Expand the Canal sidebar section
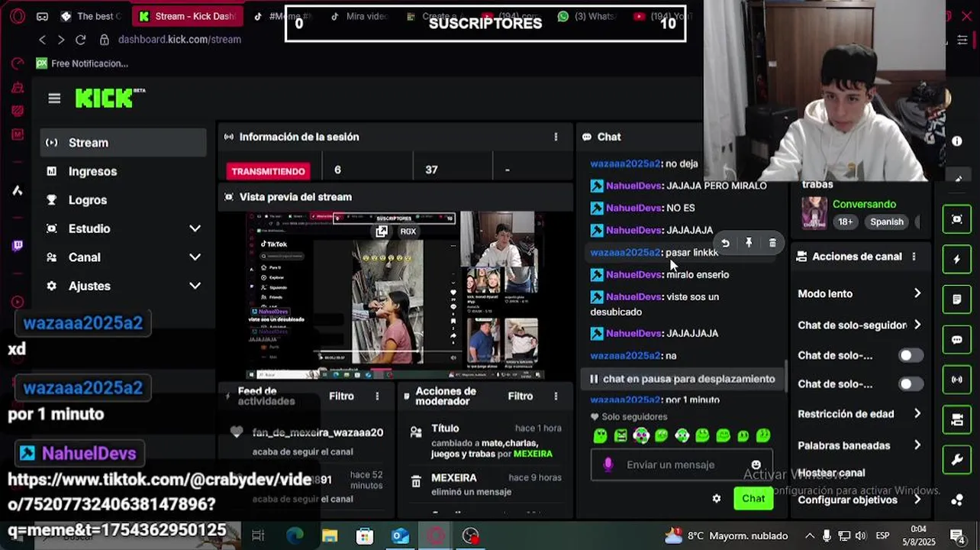Screen dimensions: 980x550 tap(124, 257)
